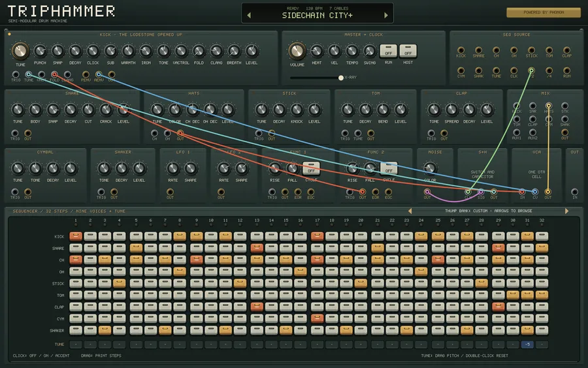588x368 pixels.
Task: Toggle Stick step 4 in sequencer
Action: 120,283
